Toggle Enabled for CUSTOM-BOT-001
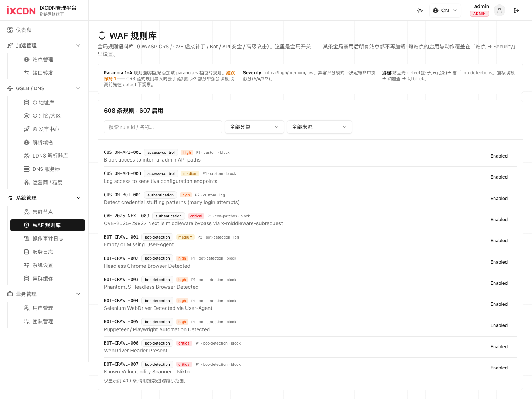This screenshot has width=532, height=399. tap(499, 199)
